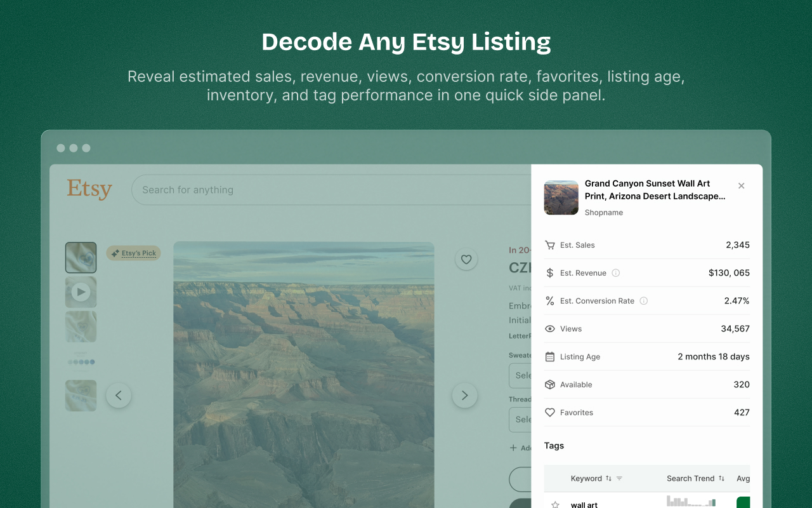Open the Keyword column filter icon

pos(620,479)
